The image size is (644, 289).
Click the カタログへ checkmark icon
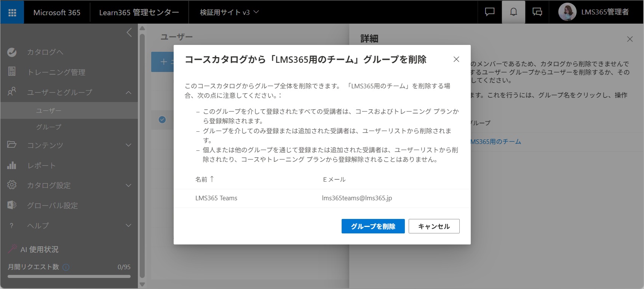[x=12, y=52]
